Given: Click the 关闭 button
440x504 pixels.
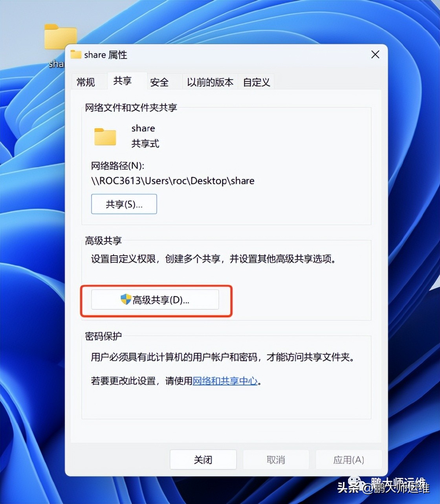Looking at the screenshot, I should (x=203, y=460).
